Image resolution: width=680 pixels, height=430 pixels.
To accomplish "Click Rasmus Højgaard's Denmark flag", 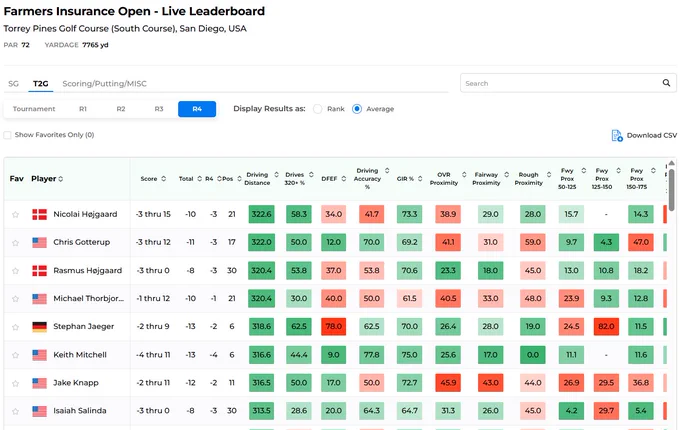I will 39,270.
